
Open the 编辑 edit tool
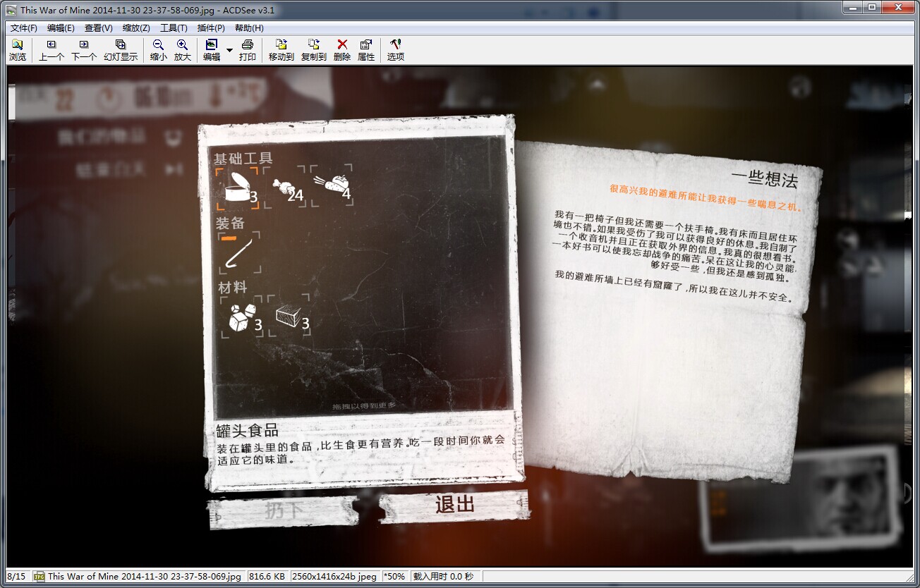coord(212,50)
